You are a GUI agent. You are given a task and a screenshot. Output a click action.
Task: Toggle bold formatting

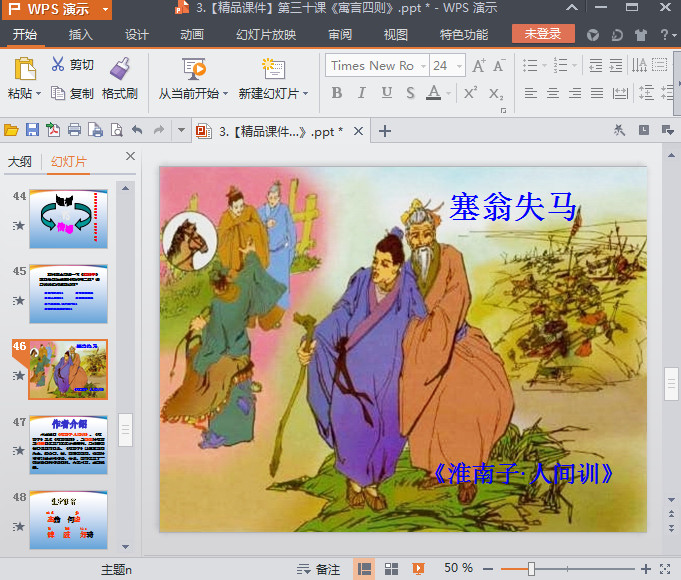(x=337, y=93)
